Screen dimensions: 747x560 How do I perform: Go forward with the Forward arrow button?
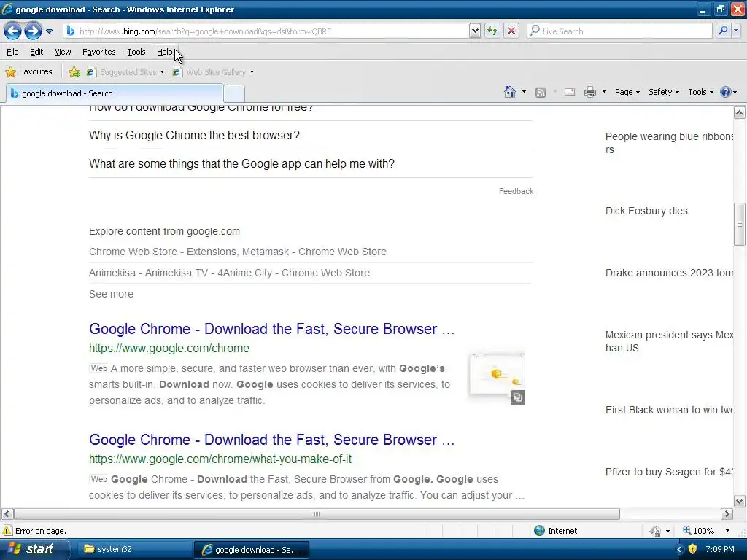pyautogui.click(x=33, y=31)
